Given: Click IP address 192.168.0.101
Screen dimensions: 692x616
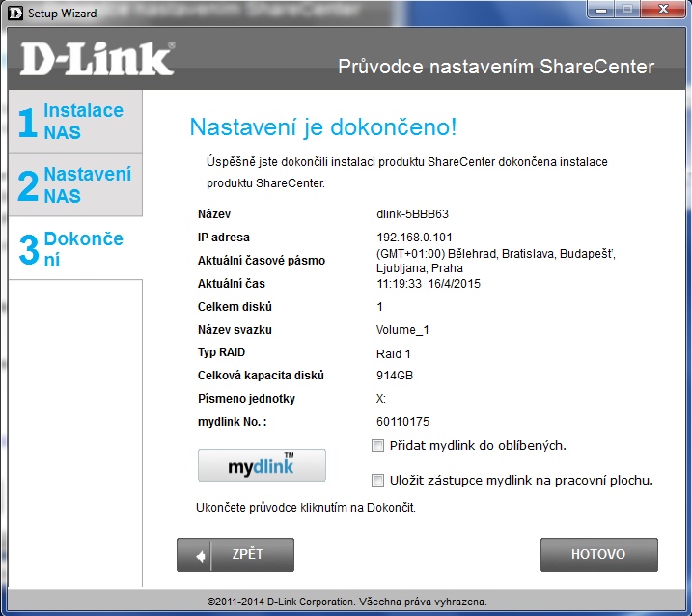Looking at the screenshot, I should [414, 238].
